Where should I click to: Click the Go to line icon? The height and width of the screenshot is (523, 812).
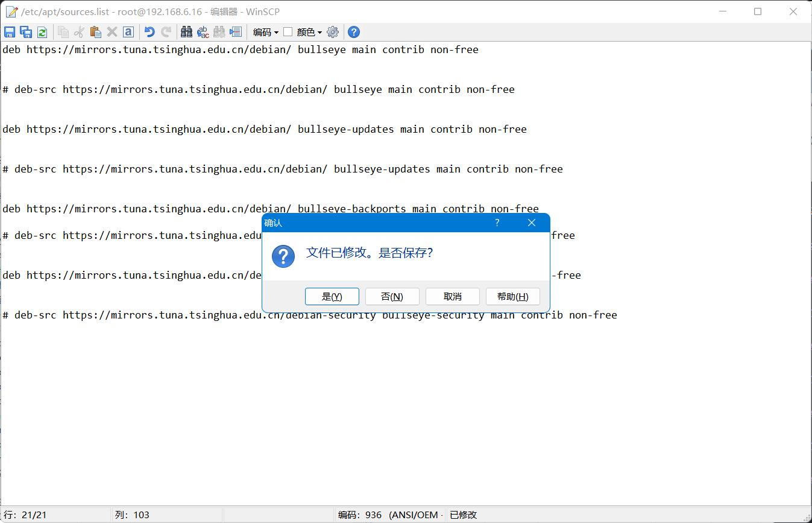tap(236, 32)
